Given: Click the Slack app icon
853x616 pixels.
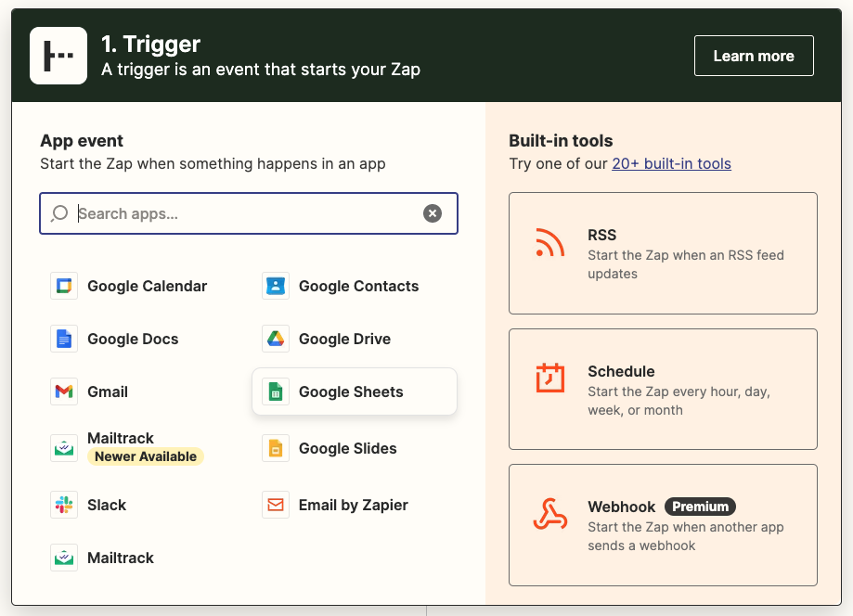Looking at the screenshot, I should click(64, 505).
